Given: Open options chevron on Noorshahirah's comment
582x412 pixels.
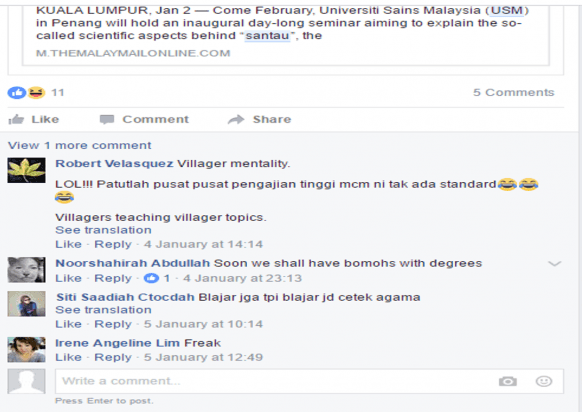Looking at the screenshot, I should 555,264.
